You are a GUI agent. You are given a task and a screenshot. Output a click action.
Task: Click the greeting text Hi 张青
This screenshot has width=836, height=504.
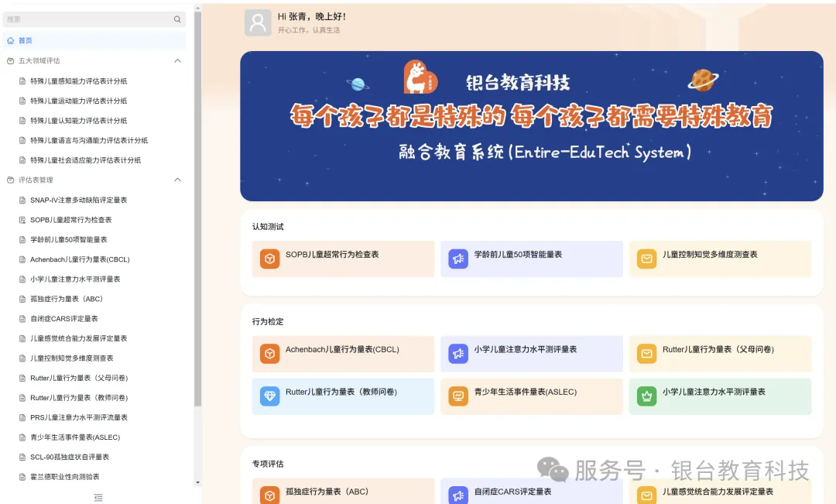click(x=312, y=16)
